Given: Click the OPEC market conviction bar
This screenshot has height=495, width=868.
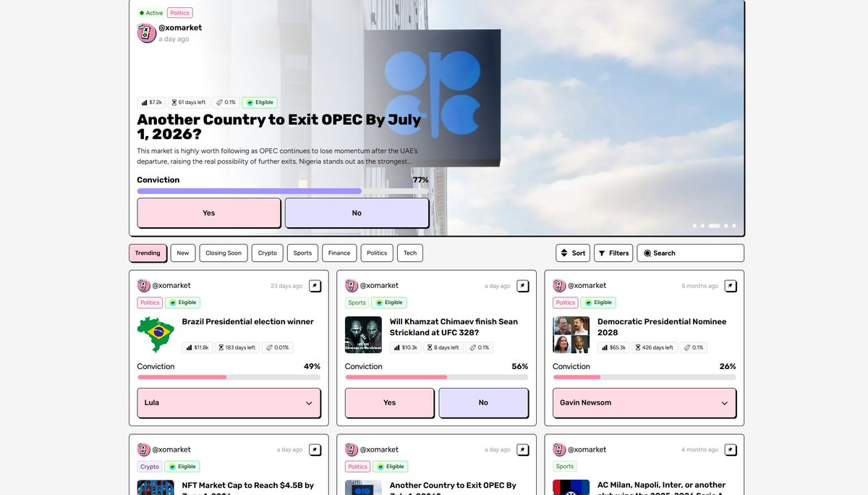Looking at the screenshot, I should pyautogui.click(x=283, y=191).
